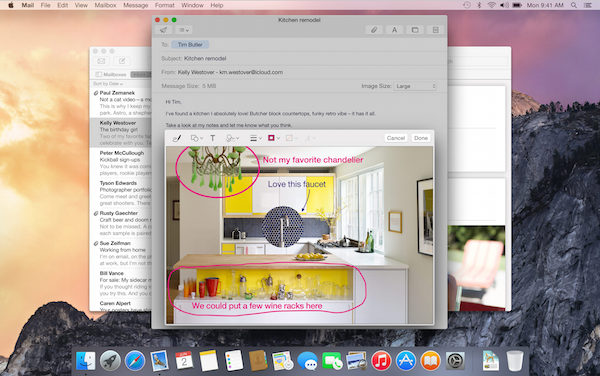Click compose new message icon in Mail window
Screen dimensions: 600x376
coord(122,61)
